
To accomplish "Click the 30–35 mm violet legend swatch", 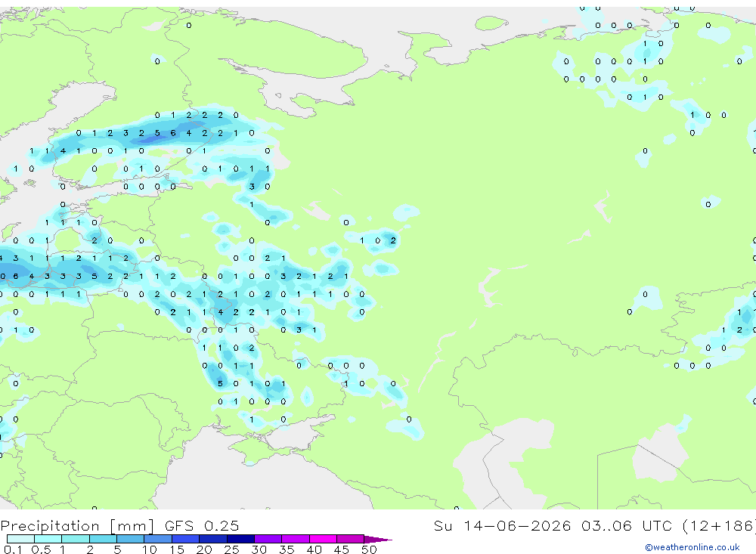I will (x=268, y=539).
